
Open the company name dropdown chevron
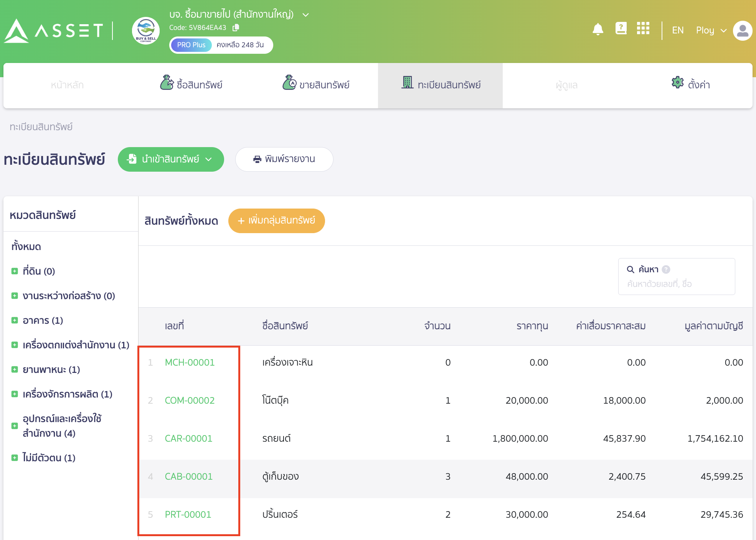click(x=305, y=15)
